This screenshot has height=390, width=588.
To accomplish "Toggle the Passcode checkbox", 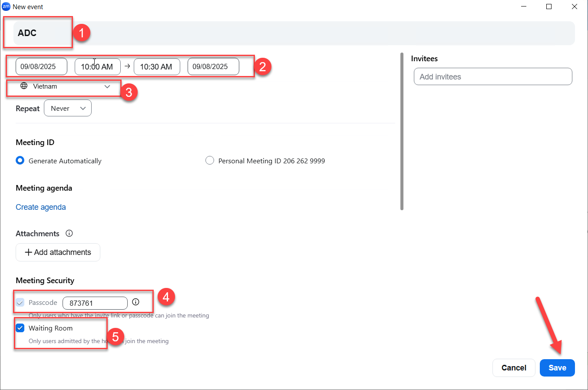I will (x=20, y=302).
